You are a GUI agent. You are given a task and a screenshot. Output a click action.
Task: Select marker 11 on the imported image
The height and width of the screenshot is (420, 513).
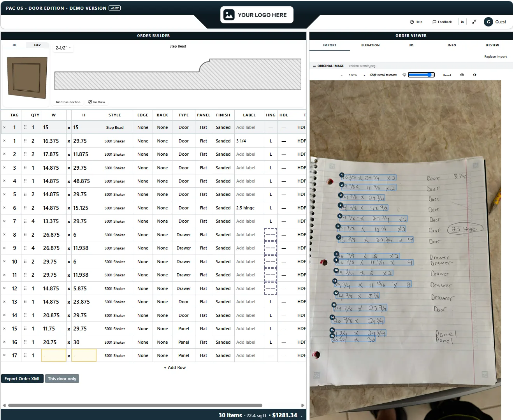click(x=335, y=281)
